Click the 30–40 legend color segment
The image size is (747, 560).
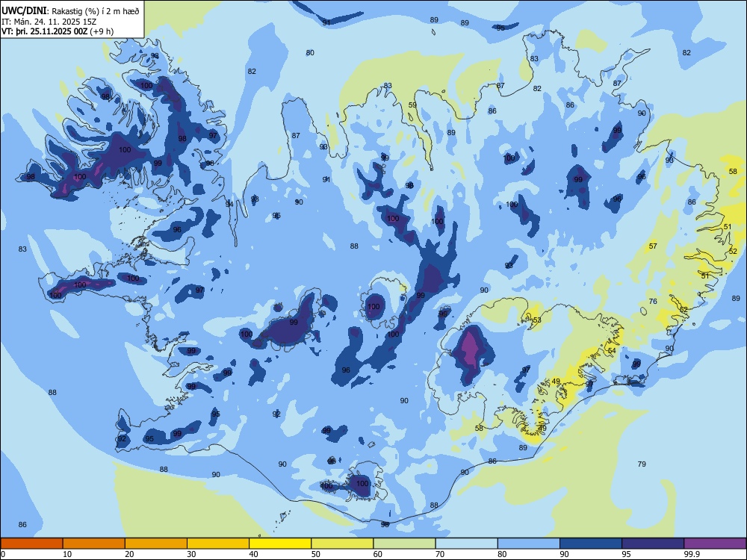tap(218, 544)
